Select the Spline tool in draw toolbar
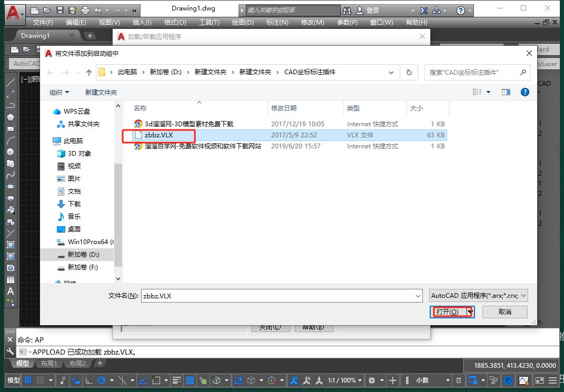564x392 pixels. [x=11, y=175]
